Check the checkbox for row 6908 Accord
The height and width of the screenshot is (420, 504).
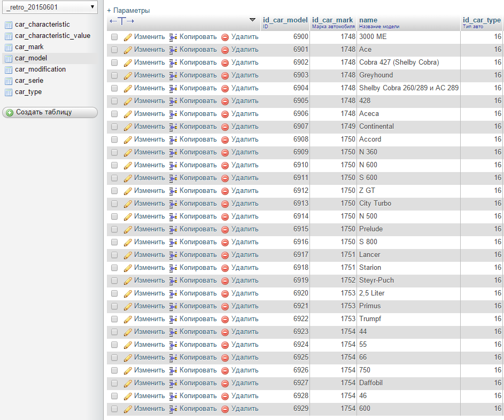pos(114,139)
